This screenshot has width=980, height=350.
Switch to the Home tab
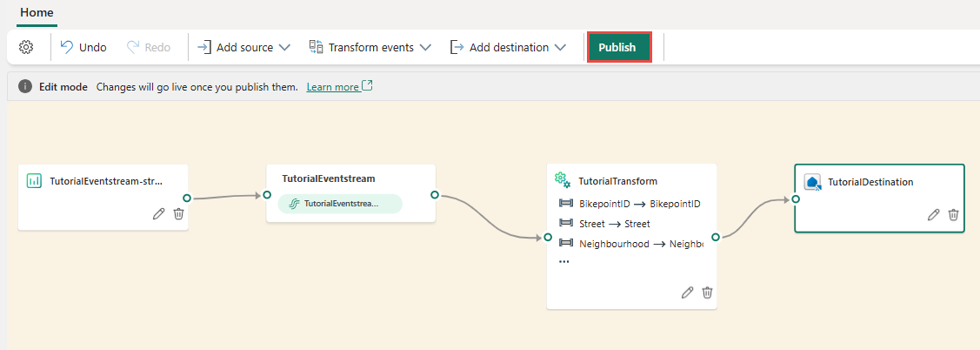pos(37,12)
